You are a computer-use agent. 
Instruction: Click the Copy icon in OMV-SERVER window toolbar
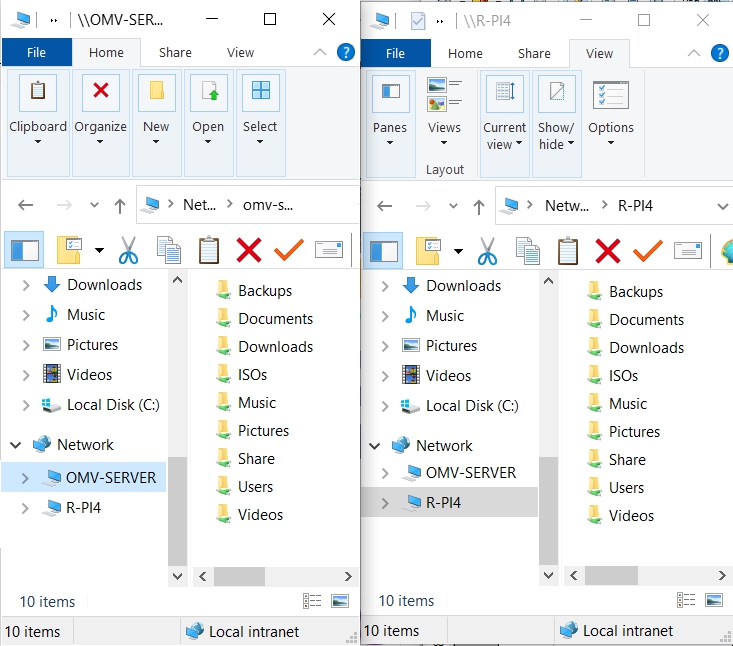[x=169, y=249]
